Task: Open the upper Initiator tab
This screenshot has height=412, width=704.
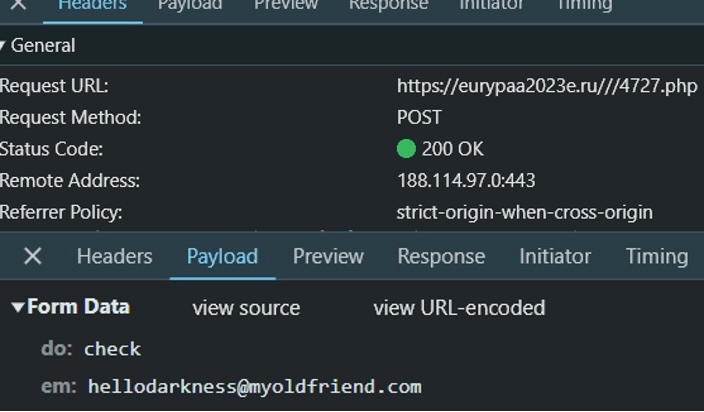Action: click(491, 5)
